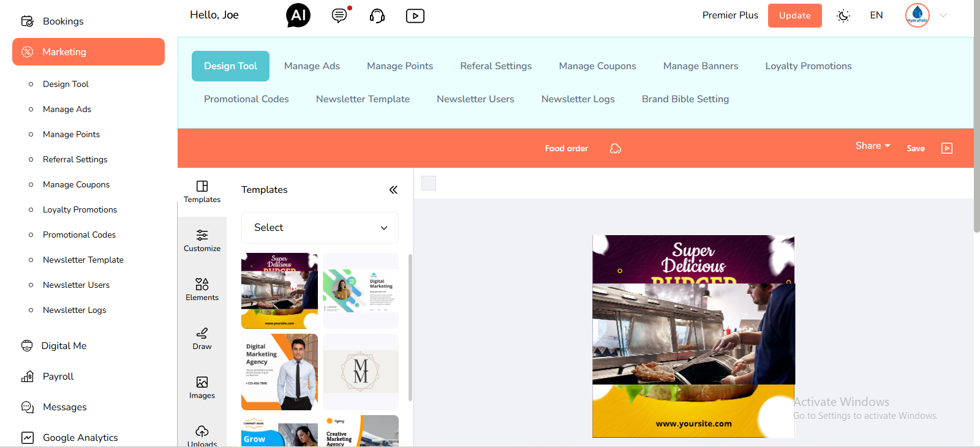The width and height of the screenshot is (980, 447).
Task: Open Newsletter Logs in the sidebar submenu
Action: click(x=74, y=310)
